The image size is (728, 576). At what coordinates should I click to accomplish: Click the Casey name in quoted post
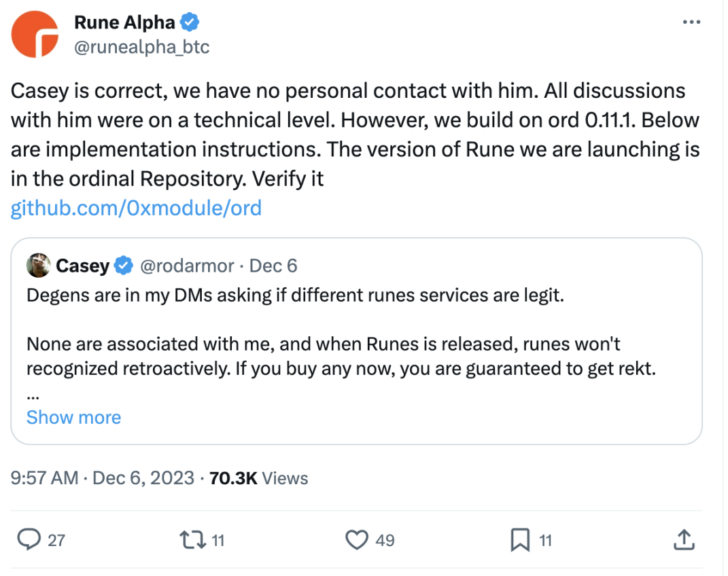coord(82,266)
